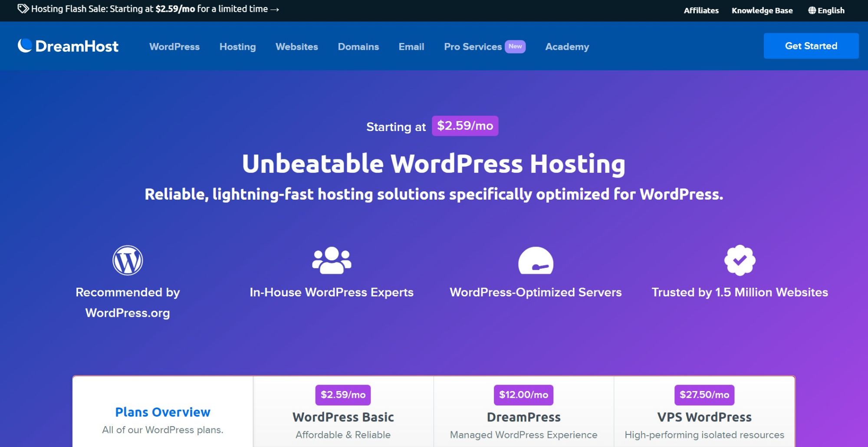The image size is (868, 447).
Task: Go to Academy in navigation bar
Action: [567, 46]
